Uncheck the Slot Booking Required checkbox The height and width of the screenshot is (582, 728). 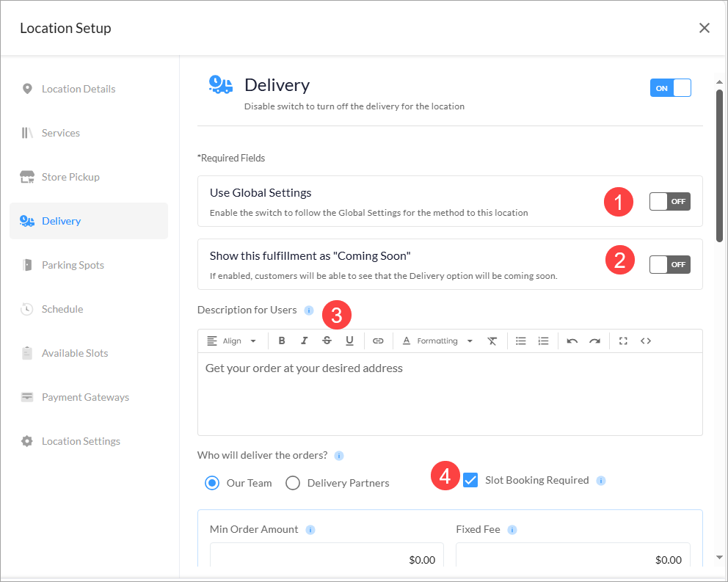pyautogui.click(x=470, y=480)
